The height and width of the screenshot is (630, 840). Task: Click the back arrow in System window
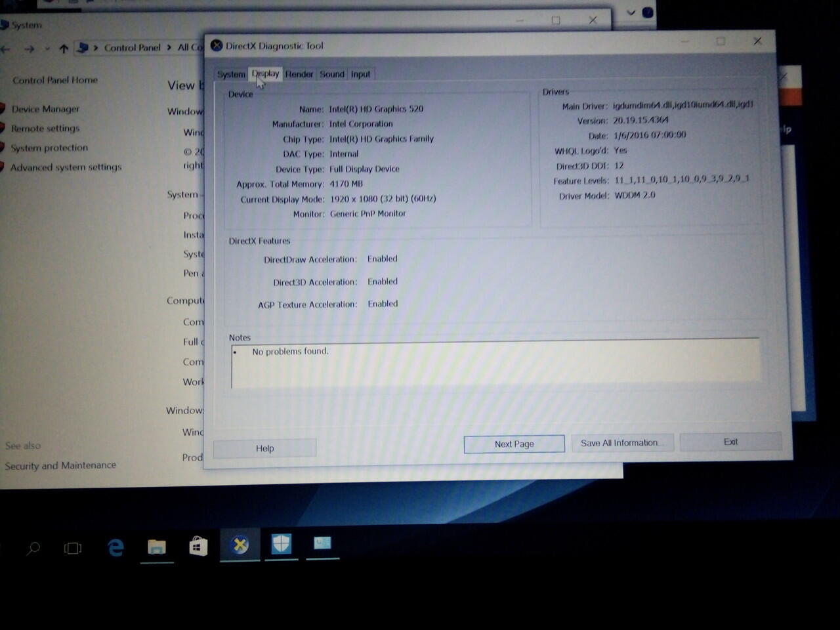(6, 49)
